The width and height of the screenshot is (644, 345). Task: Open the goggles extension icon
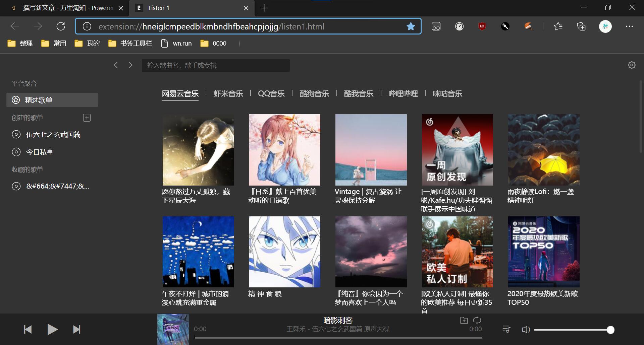point(436,26)
